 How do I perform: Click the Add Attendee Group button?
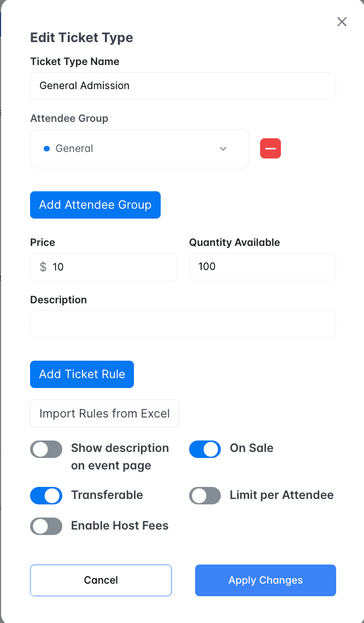click(95, 204)
